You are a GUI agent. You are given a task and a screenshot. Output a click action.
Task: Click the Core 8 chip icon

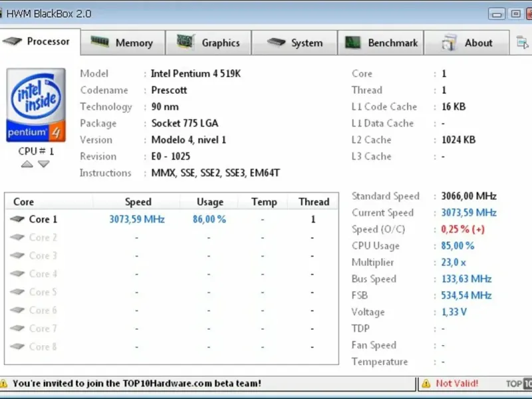17,346
